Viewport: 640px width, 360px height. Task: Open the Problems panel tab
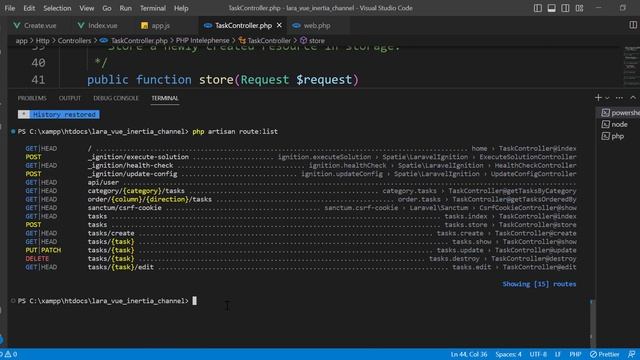[32, 98]
